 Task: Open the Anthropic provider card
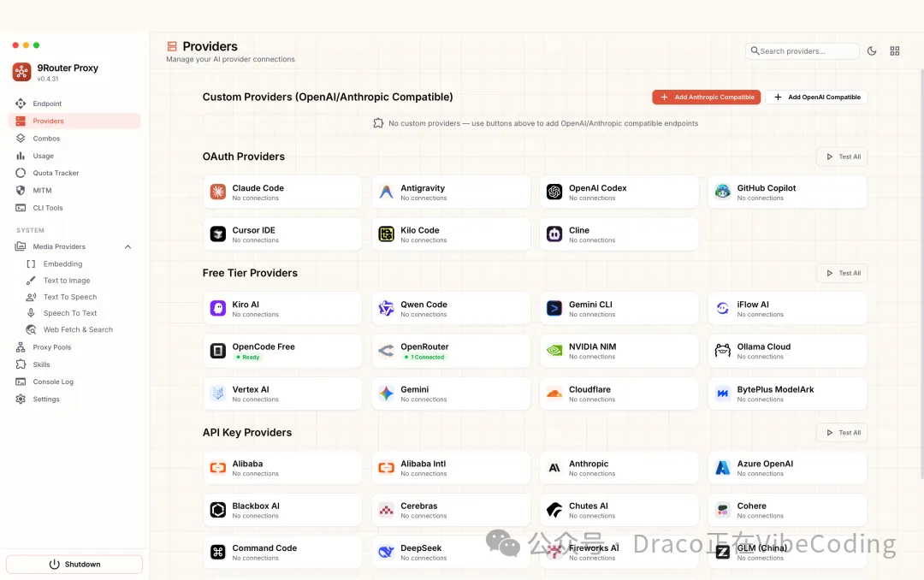click(619, 468)
